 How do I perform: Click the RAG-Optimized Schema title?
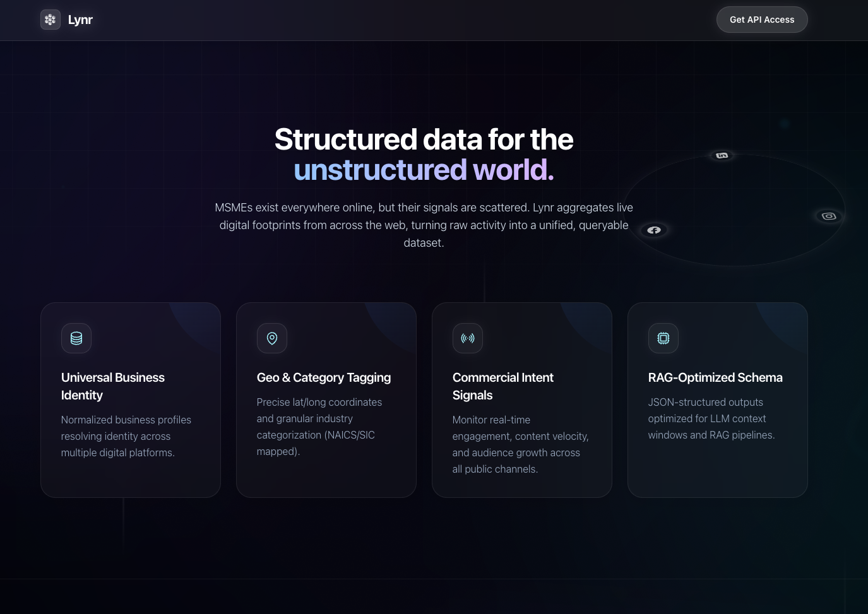click(715, 377)
